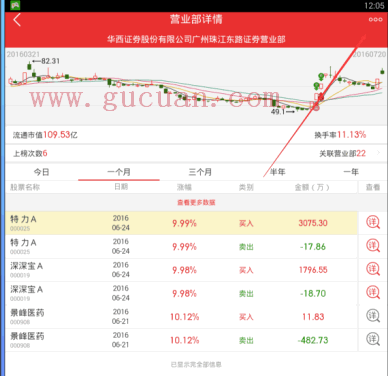Open the 关联营业部22 entry
This screenshot has width=388, height=376.
tap(342, 153)
